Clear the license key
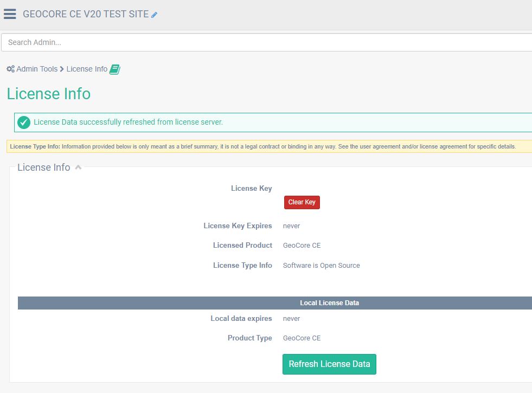 click(302, 202)
